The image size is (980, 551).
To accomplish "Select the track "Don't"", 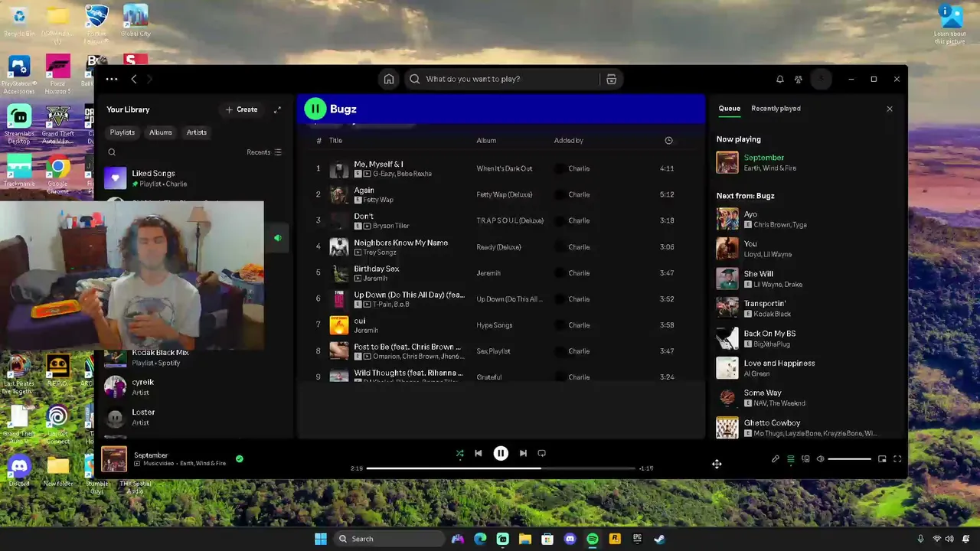I will click(501, 220).
